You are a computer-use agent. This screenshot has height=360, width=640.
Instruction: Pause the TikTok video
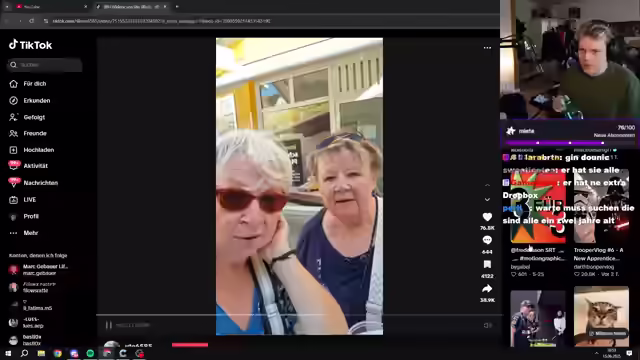pos(109,325)
